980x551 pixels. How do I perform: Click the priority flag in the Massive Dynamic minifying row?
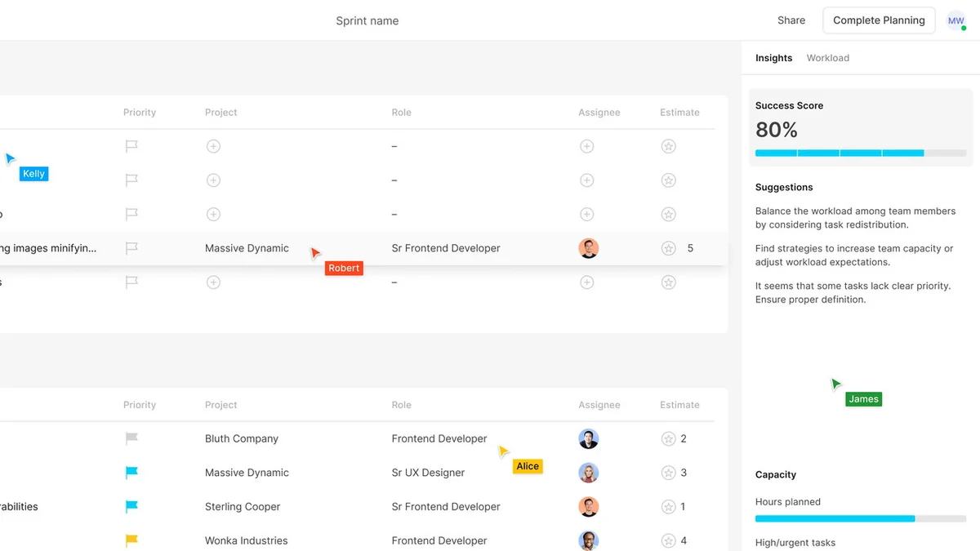(x=131, y=248)
